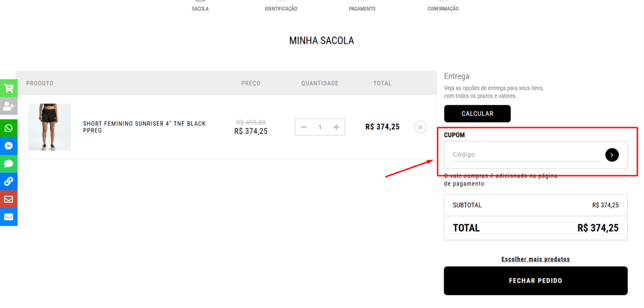644x308 pixels.
Task: Open Short Feminino Sunriser product name link
Action: click(x=145, y=127)
